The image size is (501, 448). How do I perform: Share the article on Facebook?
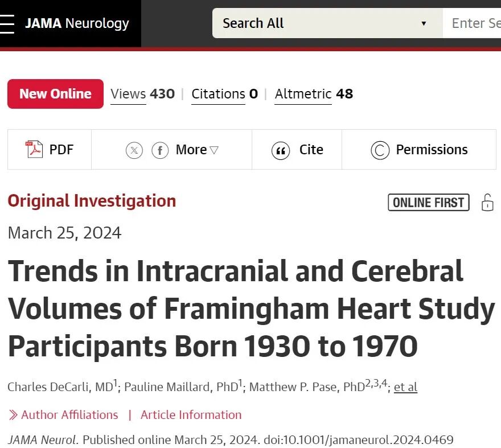coord(160,150)
